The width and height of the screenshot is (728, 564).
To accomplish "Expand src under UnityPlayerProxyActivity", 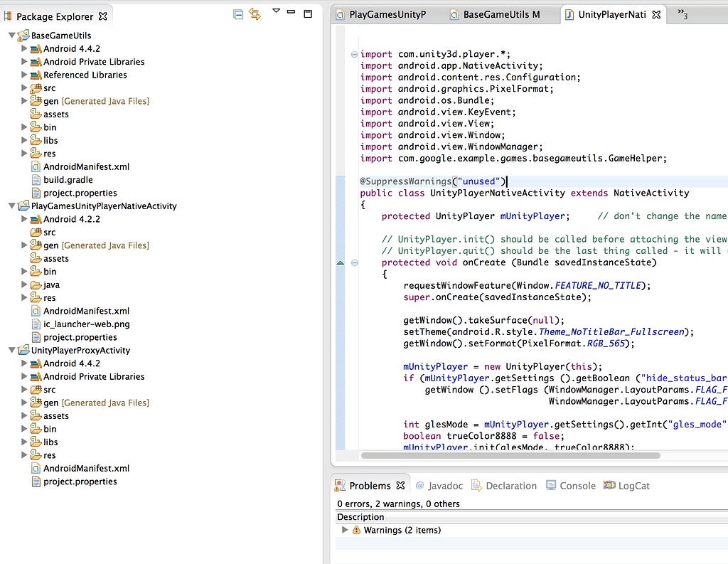I will pyautogui.click(x=23, y=389).
